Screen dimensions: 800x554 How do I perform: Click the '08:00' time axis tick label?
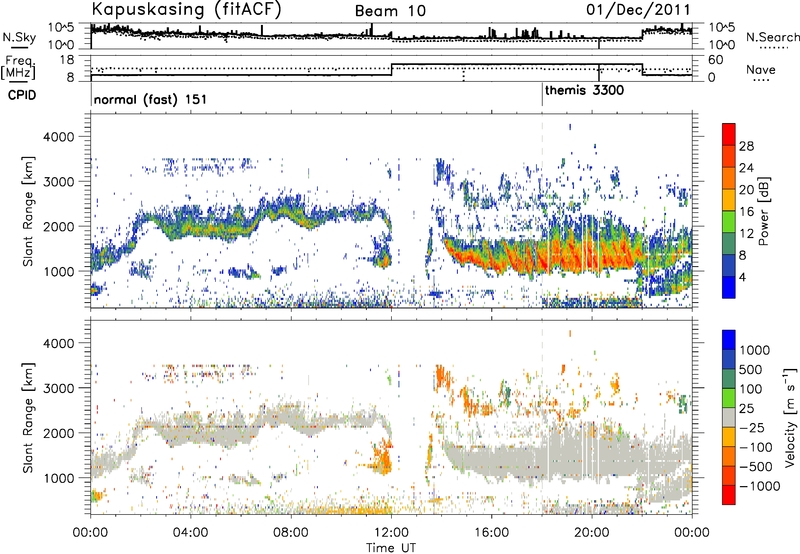(291, 533)
